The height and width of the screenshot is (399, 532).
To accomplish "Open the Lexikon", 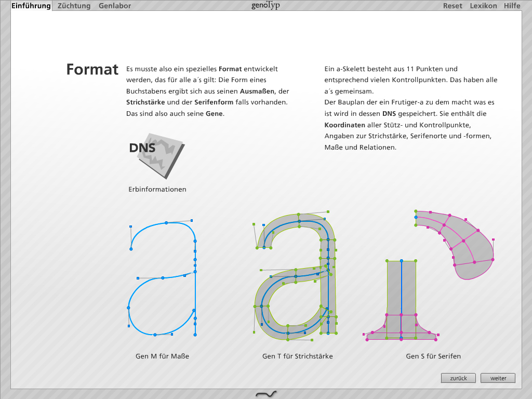I will pyautogui.click(x=483, y=6).
